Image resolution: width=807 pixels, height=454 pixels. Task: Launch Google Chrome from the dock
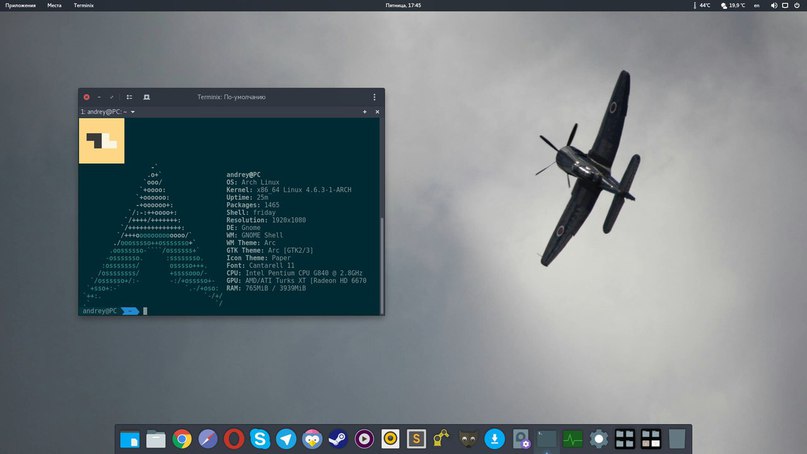point(182,440)
